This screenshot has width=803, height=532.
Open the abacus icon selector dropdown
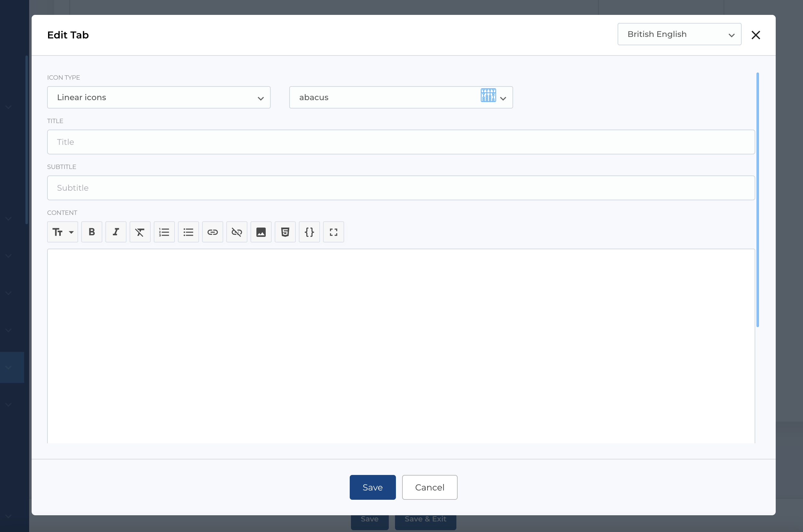pos(401,97)
